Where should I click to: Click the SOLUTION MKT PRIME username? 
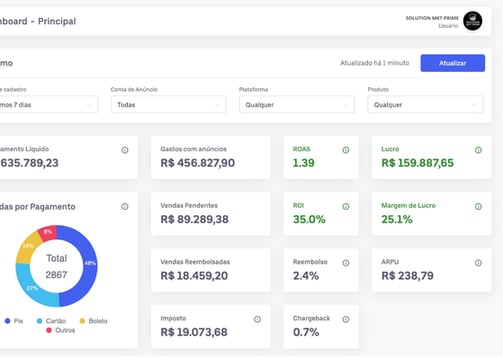432,18
